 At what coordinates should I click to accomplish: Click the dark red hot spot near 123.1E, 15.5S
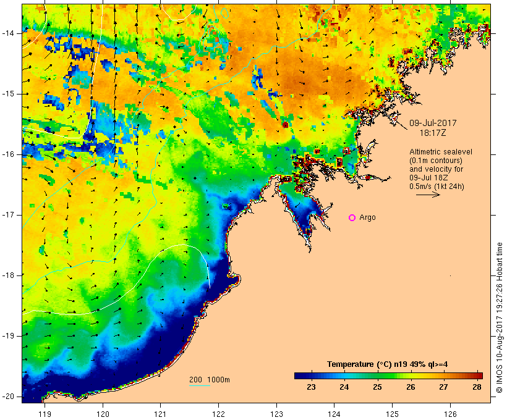pyautogui.click(x=285, y=124)
